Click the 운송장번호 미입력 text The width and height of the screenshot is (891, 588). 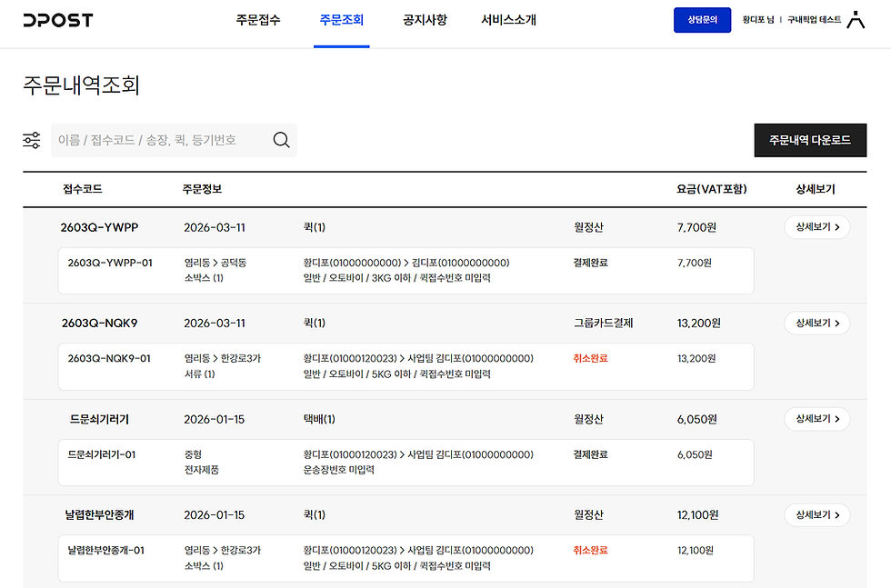pos(338,470)
